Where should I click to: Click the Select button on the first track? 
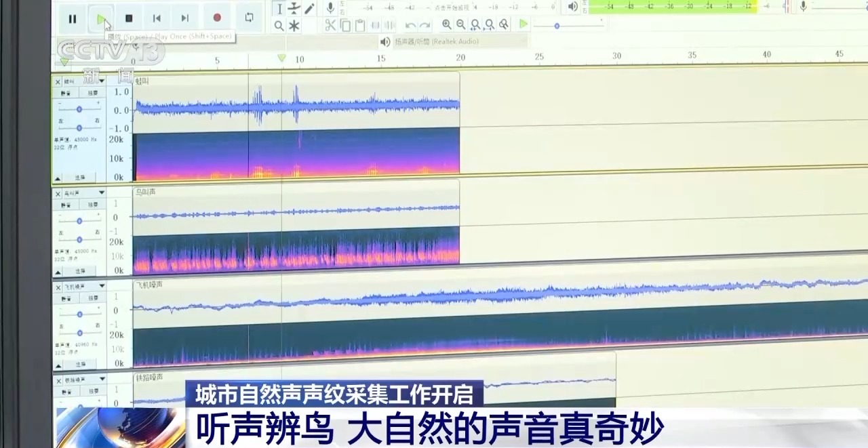click(x=81, y=178)
